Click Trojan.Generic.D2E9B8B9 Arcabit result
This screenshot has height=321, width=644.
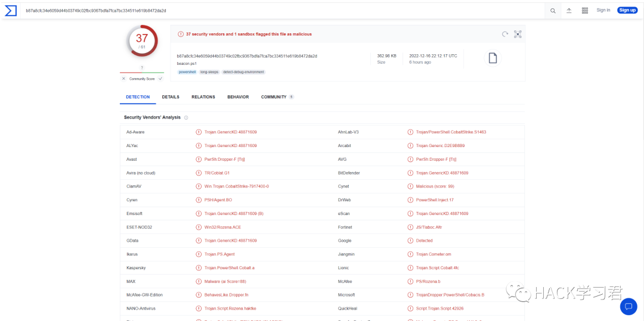coord(440,145)
